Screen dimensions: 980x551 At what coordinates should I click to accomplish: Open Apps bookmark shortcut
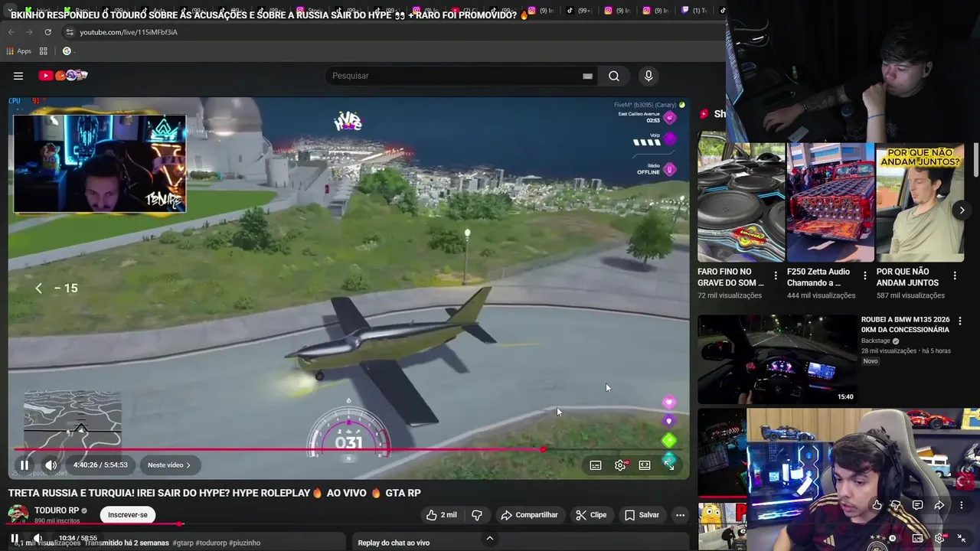[19, 51]
